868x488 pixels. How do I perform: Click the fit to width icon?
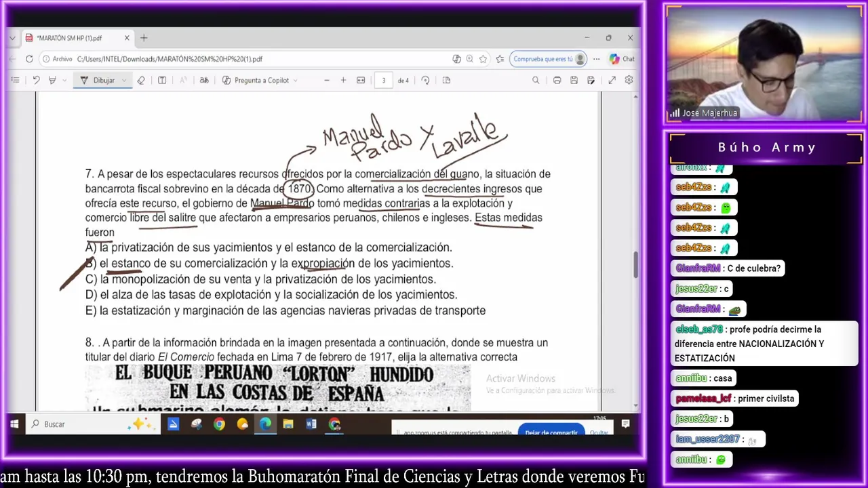click(361, 80)
